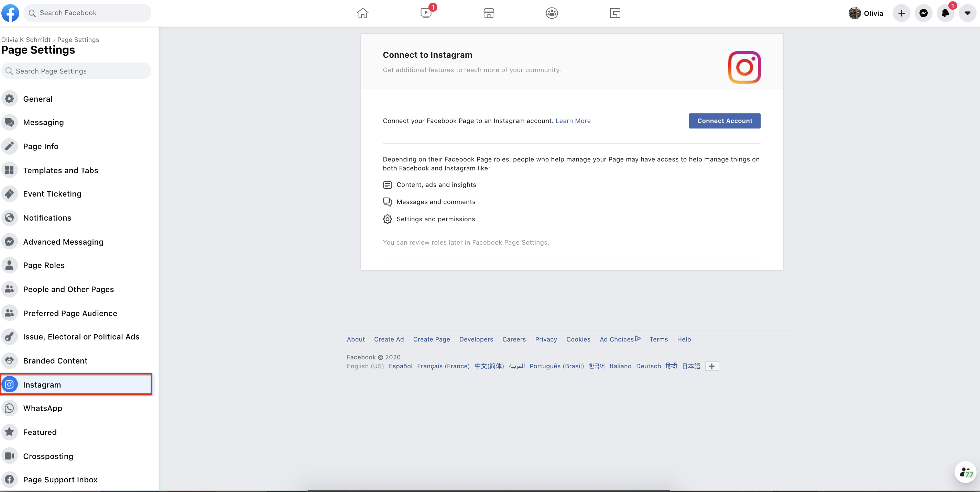Viewport: 980px width, 492px height.
Task: Open the new message contacts bubble
Action: point(966,472)
